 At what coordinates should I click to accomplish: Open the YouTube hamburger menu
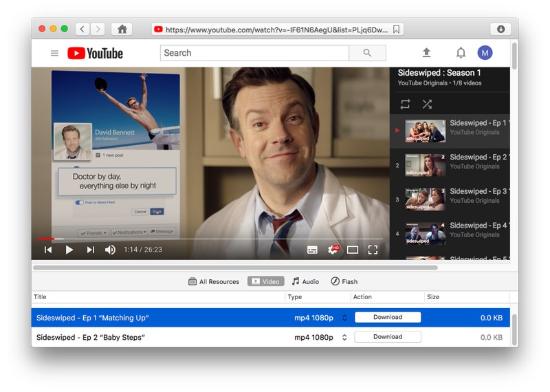55,53
